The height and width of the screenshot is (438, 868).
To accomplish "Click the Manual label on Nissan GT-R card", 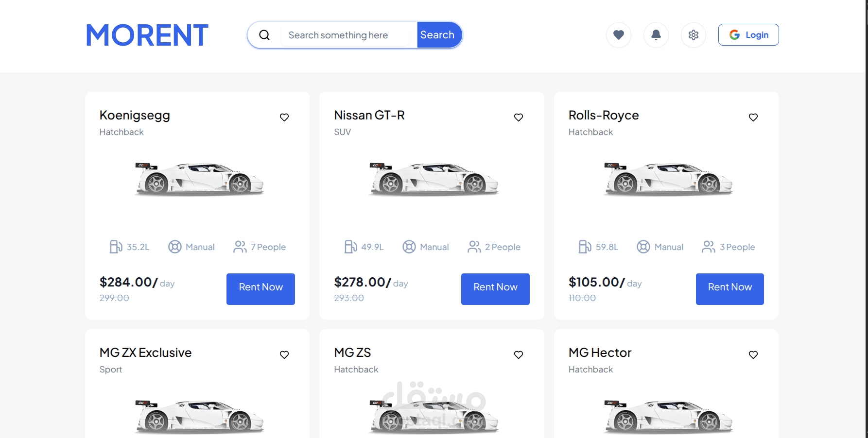I will click(x=434, y=247).
